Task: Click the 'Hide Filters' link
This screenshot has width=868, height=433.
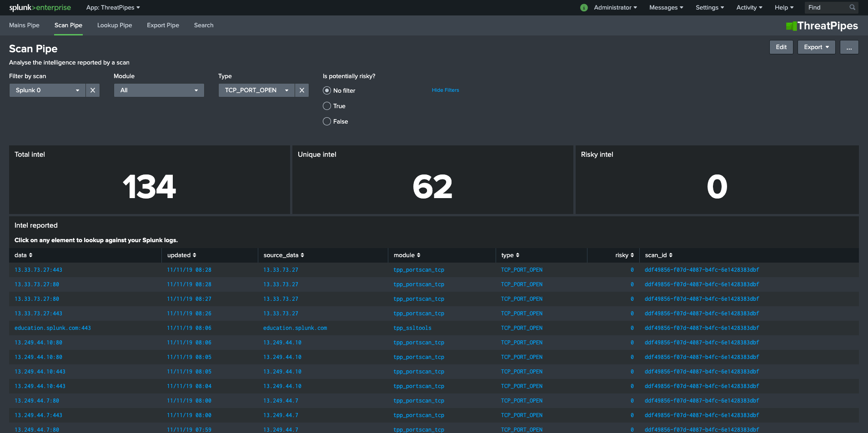Action: (445, 90)
